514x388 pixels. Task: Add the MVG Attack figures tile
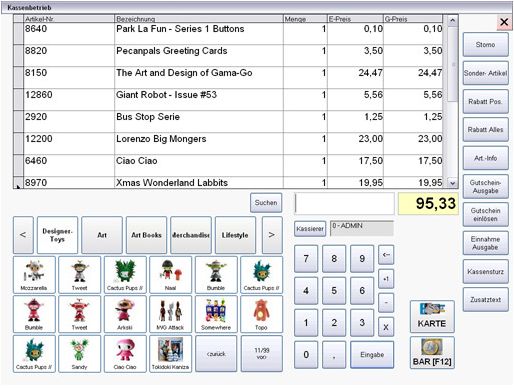(170, 314)
